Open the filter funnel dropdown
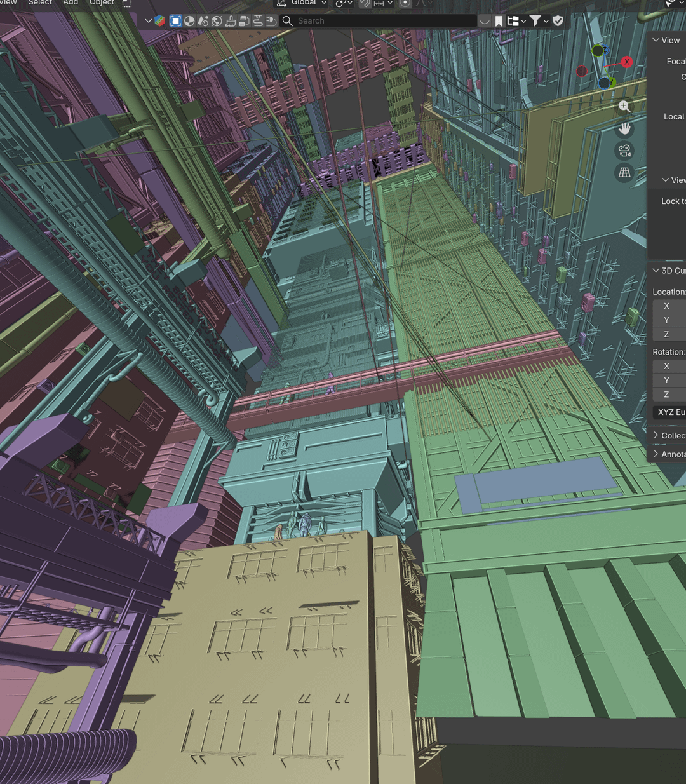The image size is (686, 784). click(x=539, y=21)
